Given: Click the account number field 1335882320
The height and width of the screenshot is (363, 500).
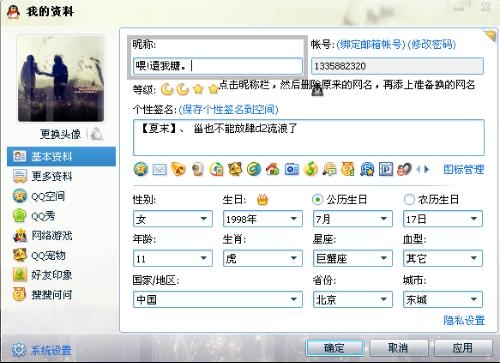Looking at the screenshot, I should click(397, 66).
